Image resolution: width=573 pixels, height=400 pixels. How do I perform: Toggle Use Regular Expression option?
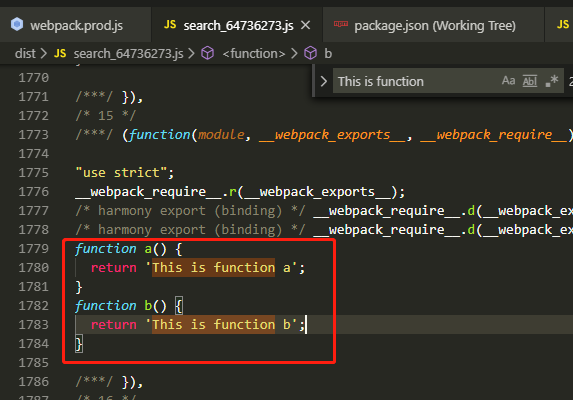tap(551, 81)
